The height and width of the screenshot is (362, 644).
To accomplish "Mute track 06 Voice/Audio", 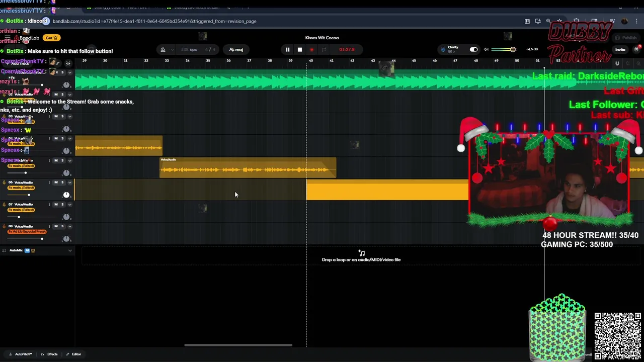I will click(x=56, y=183).
